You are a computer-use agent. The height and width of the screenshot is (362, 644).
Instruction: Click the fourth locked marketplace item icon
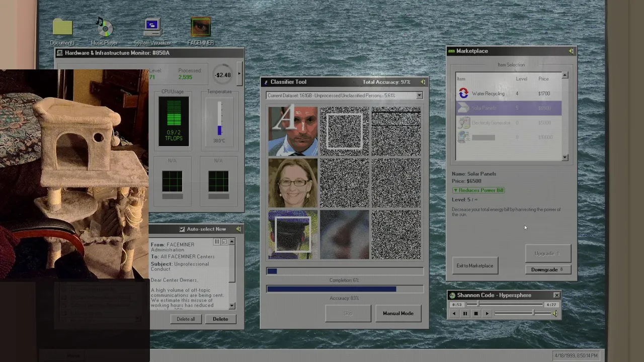coord(463,137)
